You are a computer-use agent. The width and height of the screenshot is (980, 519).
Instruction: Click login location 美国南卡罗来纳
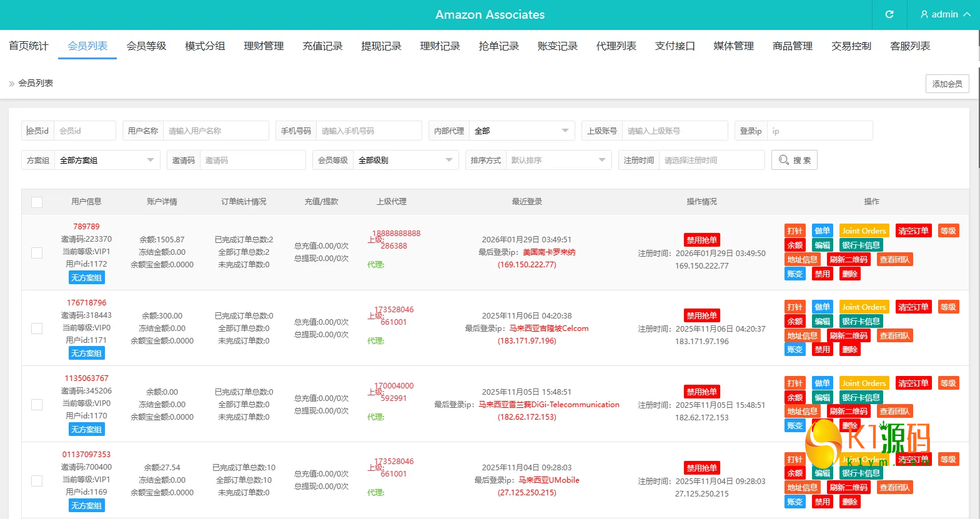(x=549, y=252)
